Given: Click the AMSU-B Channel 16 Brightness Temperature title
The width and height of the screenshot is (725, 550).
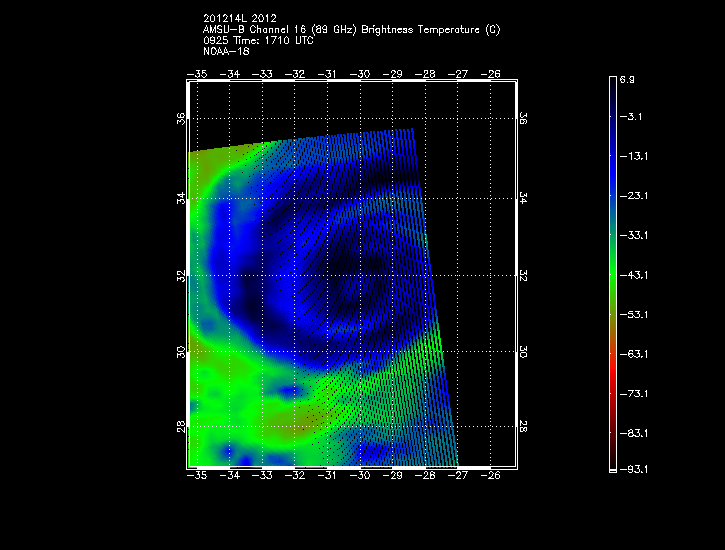Looking at the screenshot, I should coord(351,30).
